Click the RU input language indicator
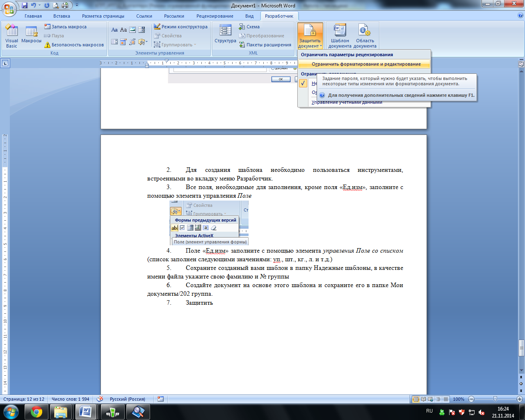This screenshot has height=420, width=525. tap(429, 411)
